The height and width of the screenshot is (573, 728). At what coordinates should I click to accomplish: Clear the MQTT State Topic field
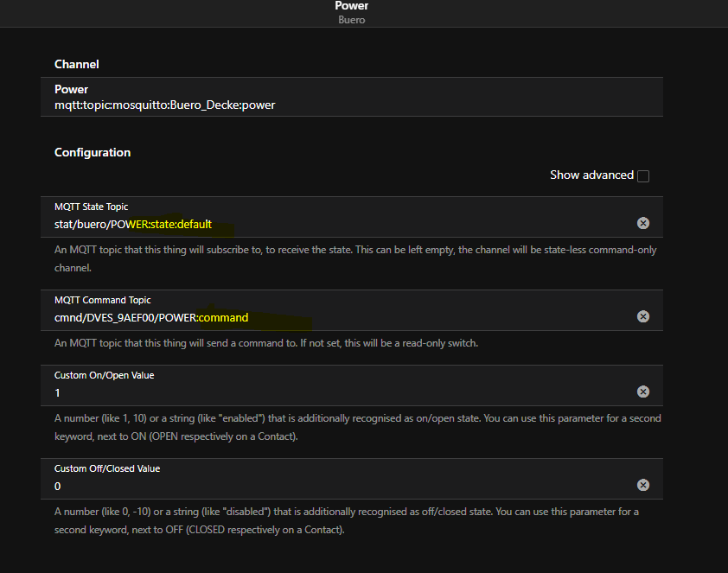[643, 223]
